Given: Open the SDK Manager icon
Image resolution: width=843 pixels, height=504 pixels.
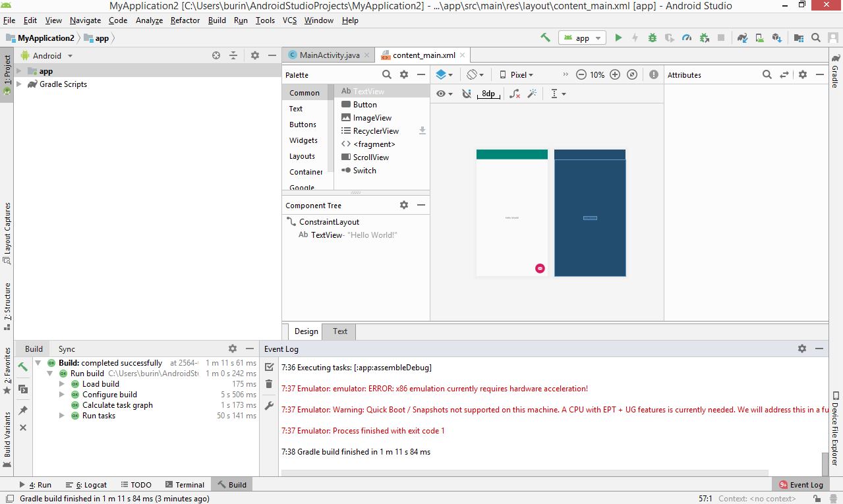Looking at the screenshot, I should pyautogui.click(x=776, y=38).
